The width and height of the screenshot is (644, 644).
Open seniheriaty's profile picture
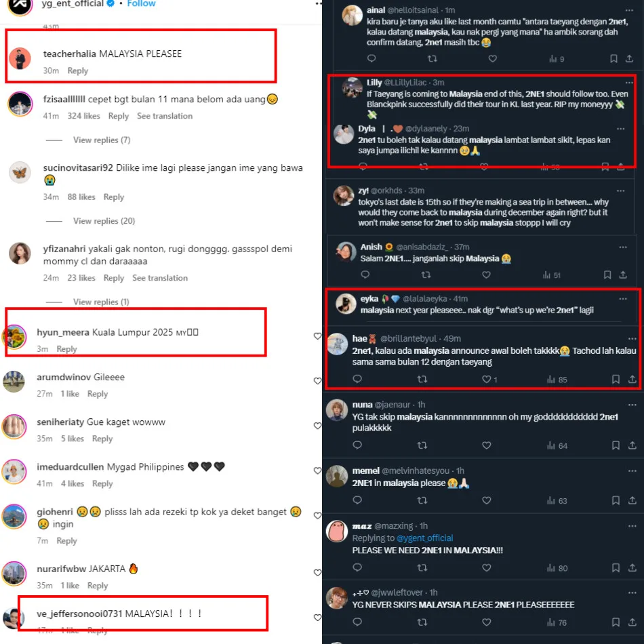click(x=14, y=426)
